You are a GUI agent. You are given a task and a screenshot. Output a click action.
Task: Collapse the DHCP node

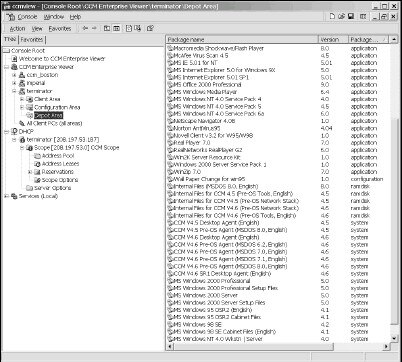(x=6, y=131)
